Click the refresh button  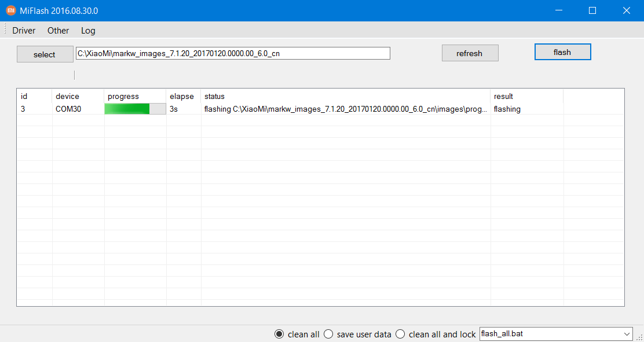point(470,53)
